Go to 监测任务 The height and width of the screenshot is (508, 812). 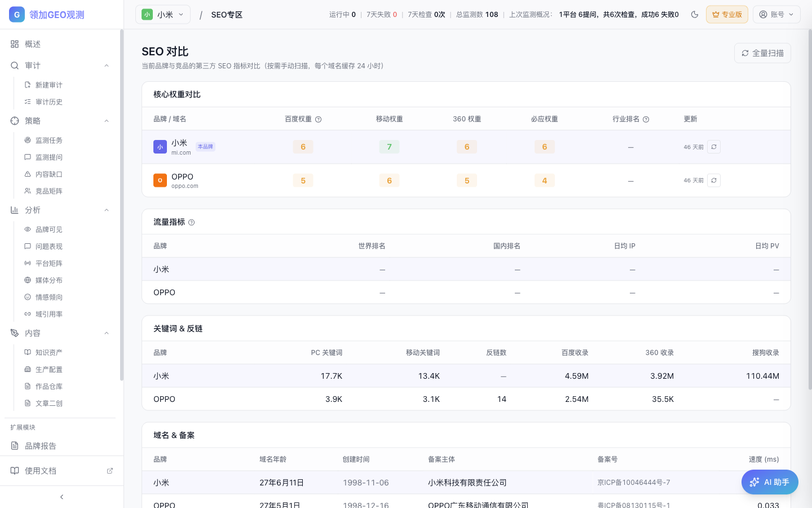[48, 140]
